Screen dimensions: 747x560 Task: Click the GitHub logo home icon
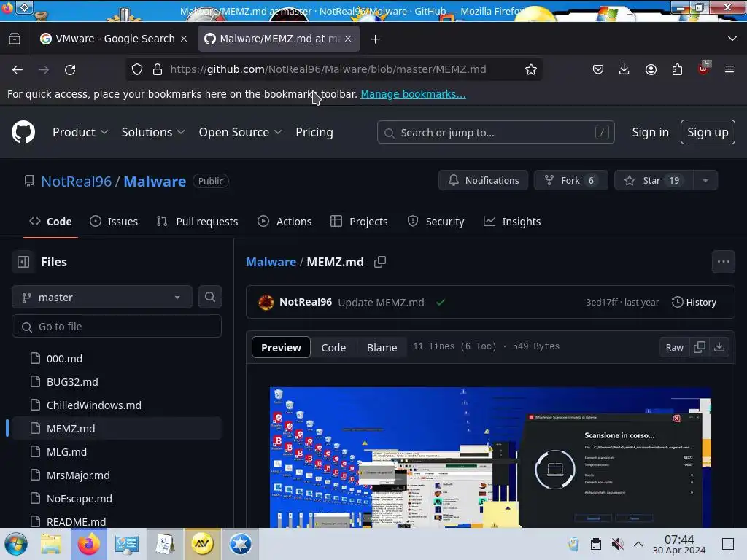(23, 132)
